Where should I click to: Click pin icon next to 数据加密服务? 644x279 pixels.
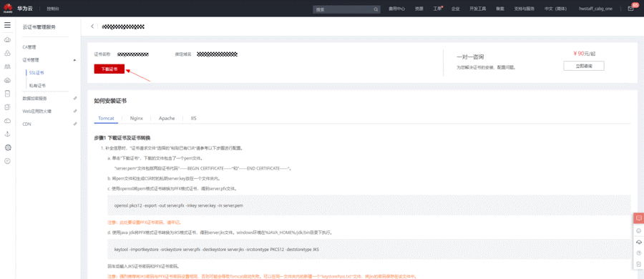coord(74,98)
